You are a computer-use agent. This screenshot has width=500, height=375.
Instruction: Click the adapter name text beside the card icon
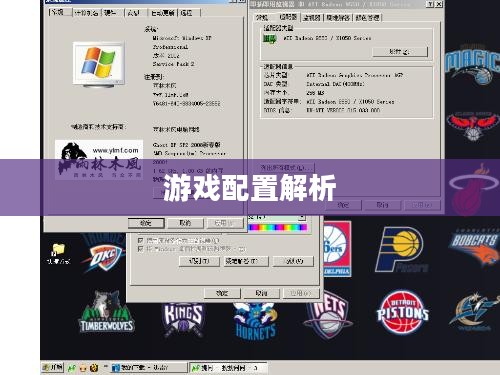pyautogui.click(x=327, y=38)
